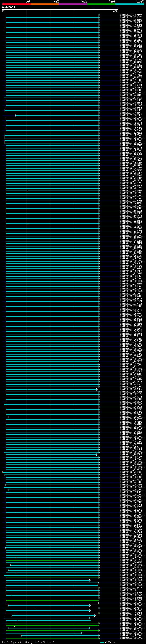Select hit UniRef100_B7FDL6
The width and height of the screenshot is (146, 644).
(x=131, y=371)
